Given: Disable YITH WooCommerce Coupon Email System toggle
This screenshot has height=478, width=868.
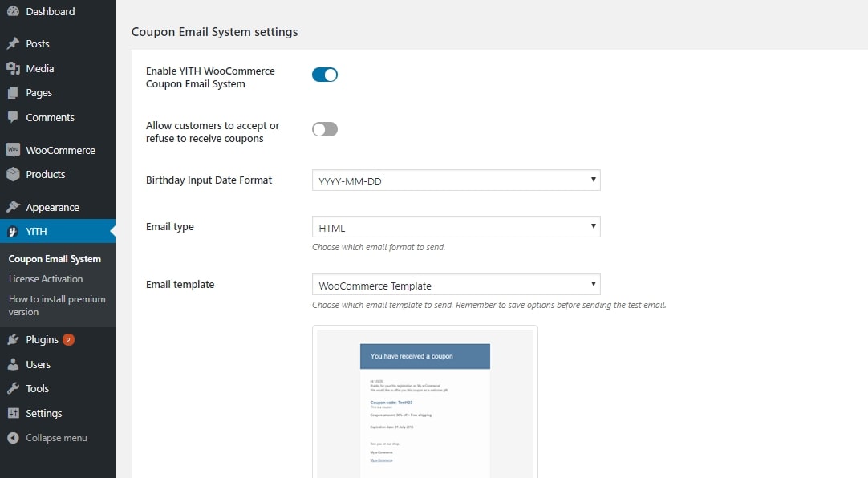Looking at the screenshot, I should click(325, 75).
